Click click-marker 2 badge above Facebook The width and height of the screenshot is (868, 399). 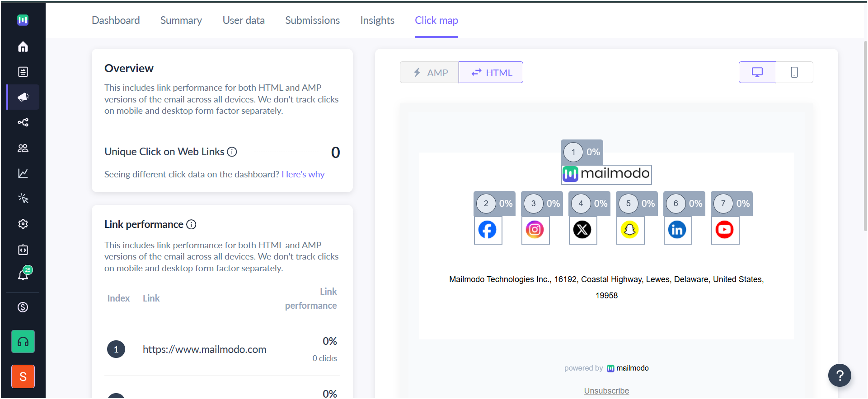coord(495,204)
